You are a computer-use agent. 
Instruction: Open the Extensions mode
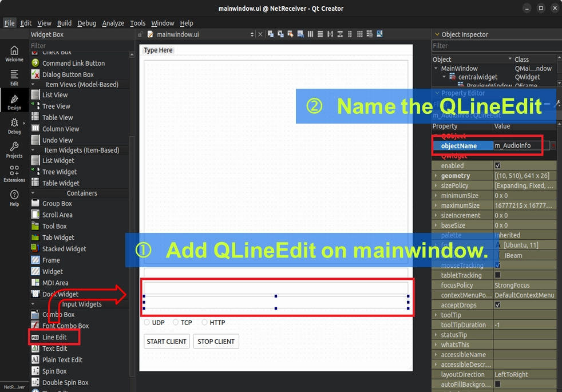click(x=14, y=174)
